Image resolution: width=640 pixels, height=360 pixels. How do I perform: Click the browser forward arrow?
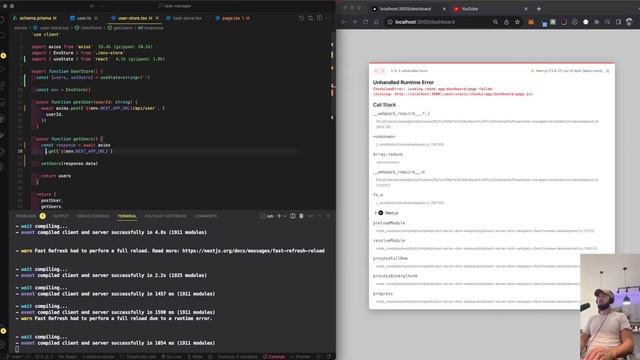pos(354,22)
